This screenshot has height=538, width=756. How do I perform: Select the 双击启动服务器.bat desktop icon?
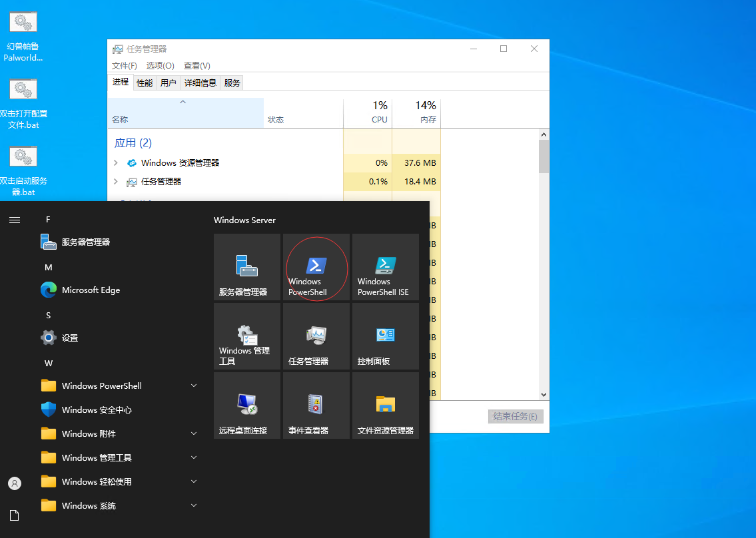(x=23, y=172)
